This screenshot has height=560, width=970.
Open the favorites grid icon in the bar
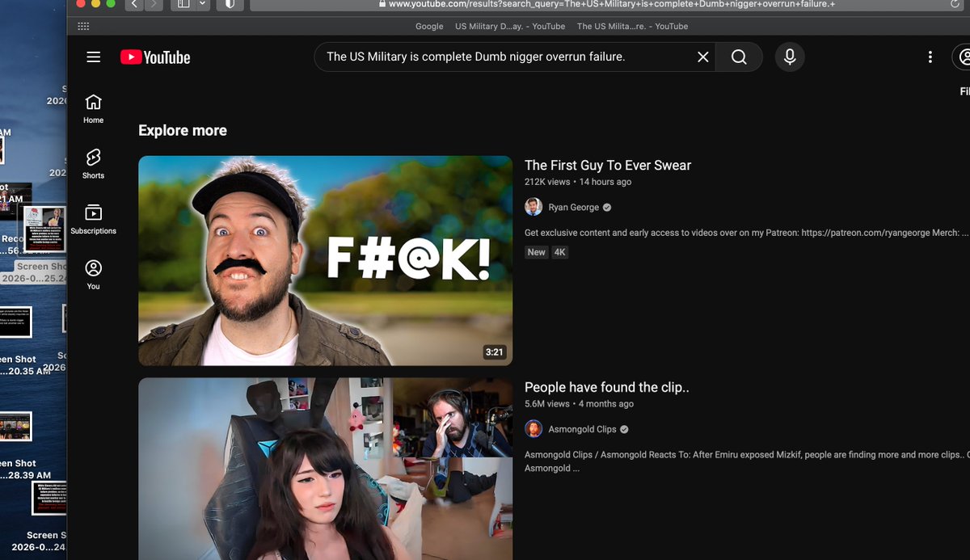83,26
